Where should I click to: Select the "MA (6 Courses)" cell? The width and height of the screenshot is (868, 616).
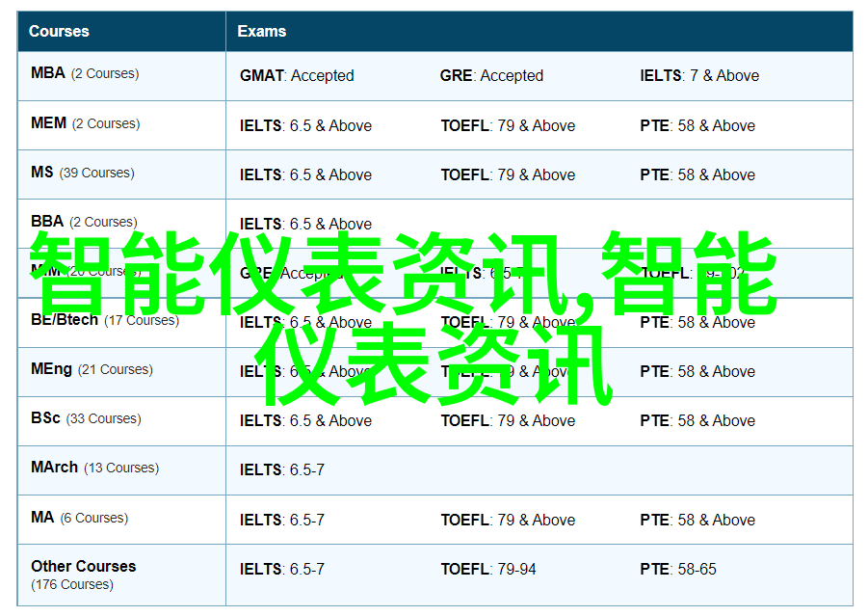121,520
